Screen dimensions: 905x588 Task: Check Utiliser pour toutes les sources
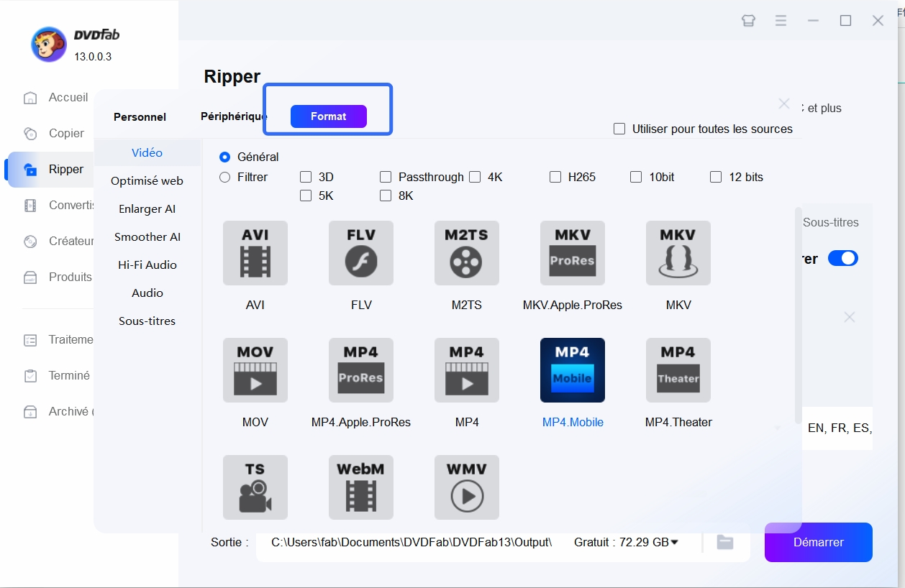coord(619,129)
